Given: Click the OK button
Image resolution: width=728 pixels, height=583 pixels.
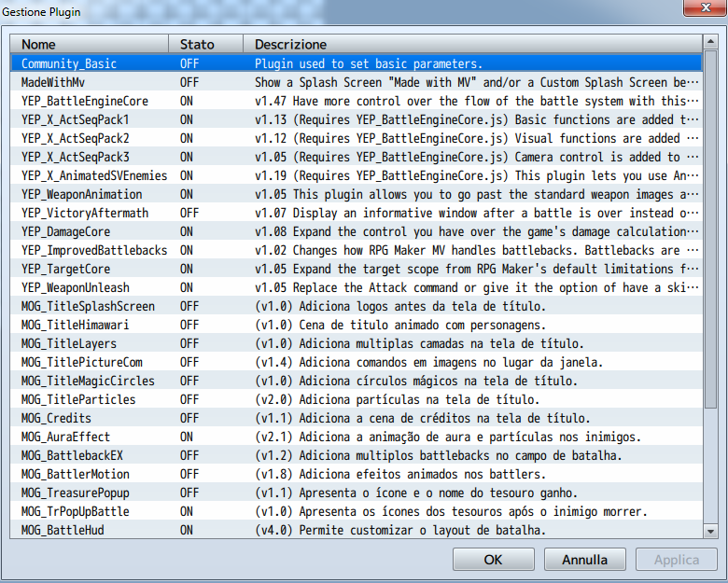Looking at the screenshot, I should [x=493, y=560].
